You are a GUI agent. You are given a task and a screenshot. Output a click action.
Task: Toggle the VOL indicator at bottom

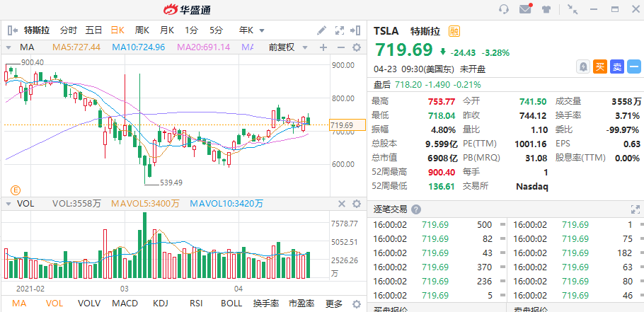click(x=54, y=304)
